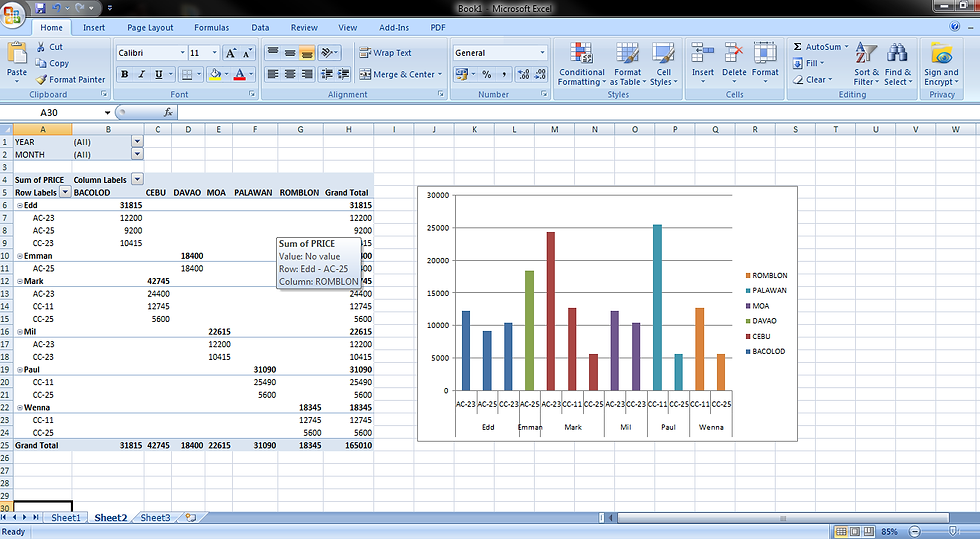
Task: Open the font name Calibri dropdown
Action: click(182, 53)
